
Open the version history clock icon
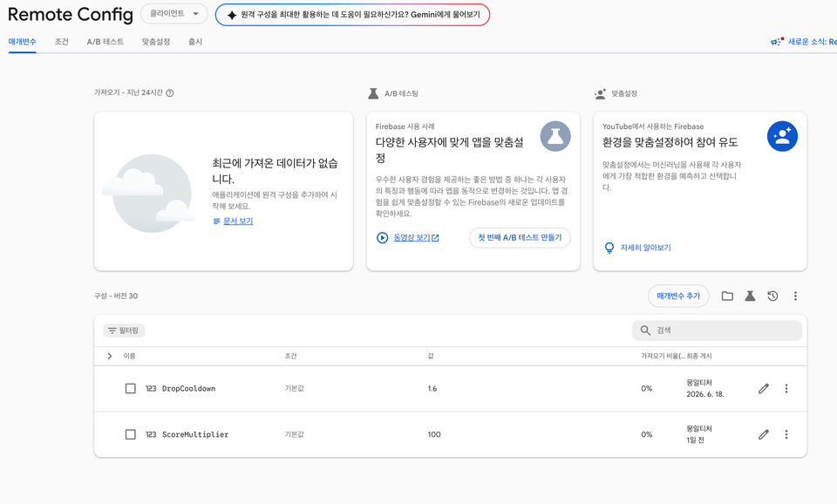[x=772, y=296]
